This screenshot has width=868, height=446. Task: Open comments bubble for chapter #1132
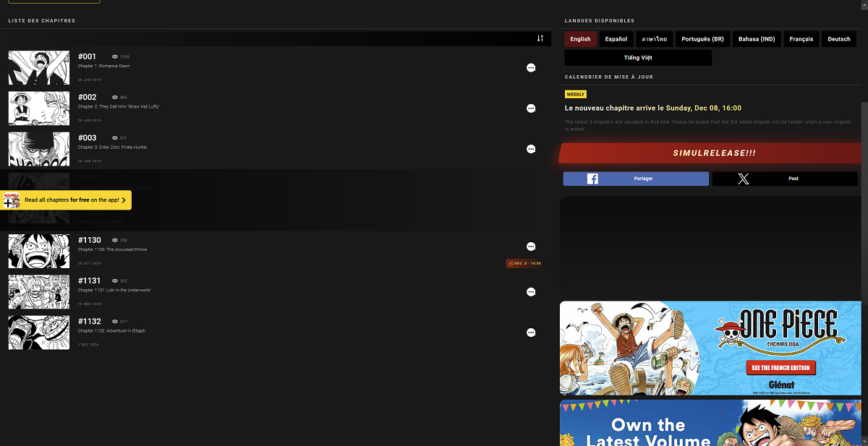click(x=531, y=333)
